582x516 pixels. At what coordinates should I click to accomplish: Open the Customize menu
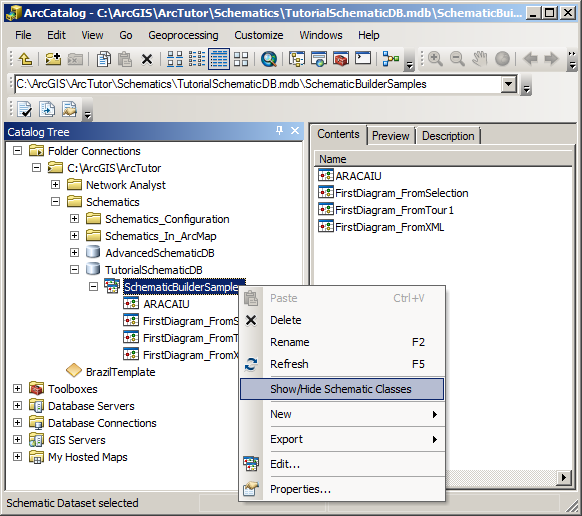coord(259,35)
